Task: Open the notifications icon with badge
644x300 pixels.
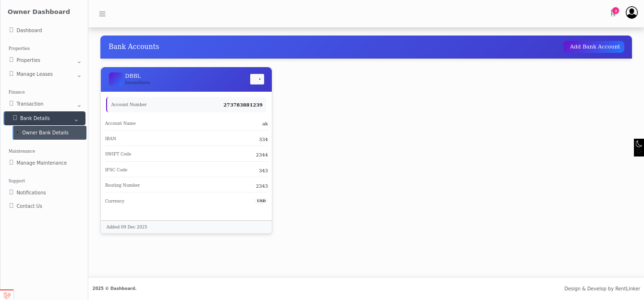Action: [613, 13]
